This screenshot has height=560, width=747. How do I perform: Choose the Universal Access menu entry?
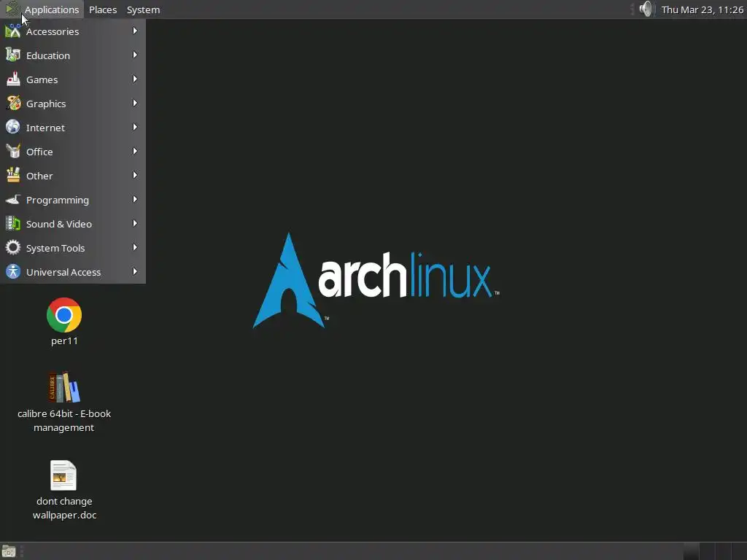click(73, 272)
